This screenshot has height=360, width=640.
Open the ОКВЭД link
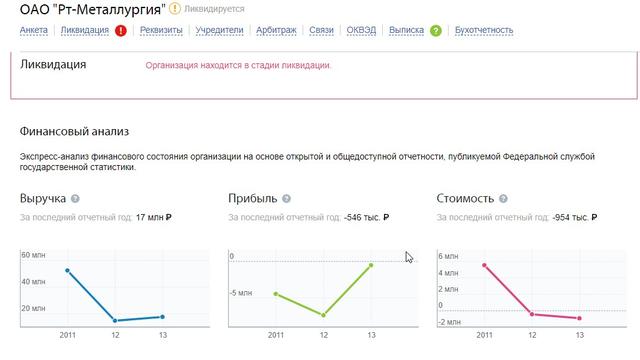(x=361, y=30)
